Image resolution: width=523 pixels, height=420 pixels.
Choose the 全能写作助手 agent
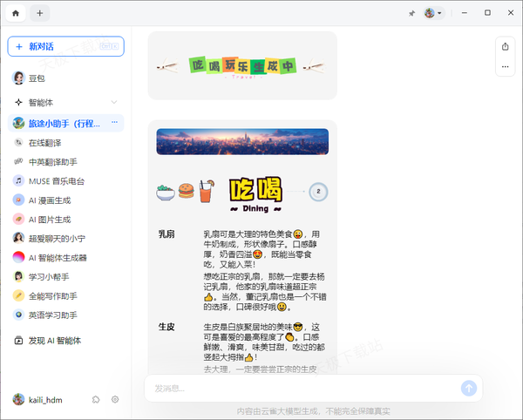pos(52,295)
